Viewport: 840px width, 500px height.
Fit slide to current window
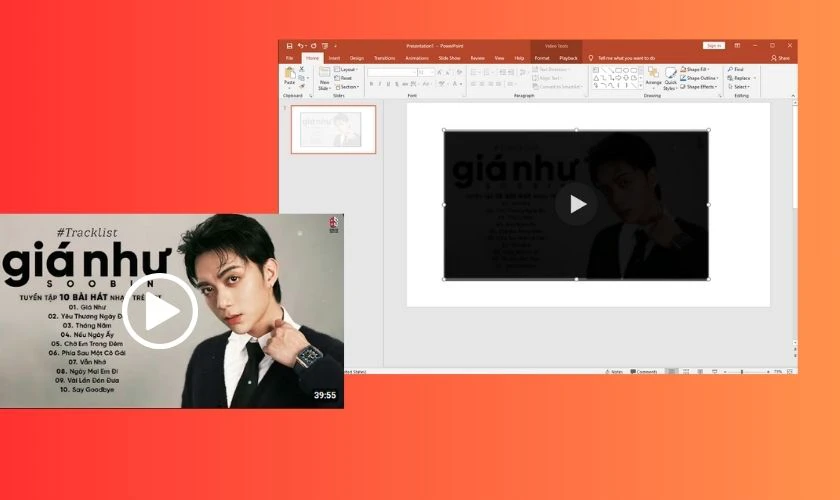pos(790,371)
